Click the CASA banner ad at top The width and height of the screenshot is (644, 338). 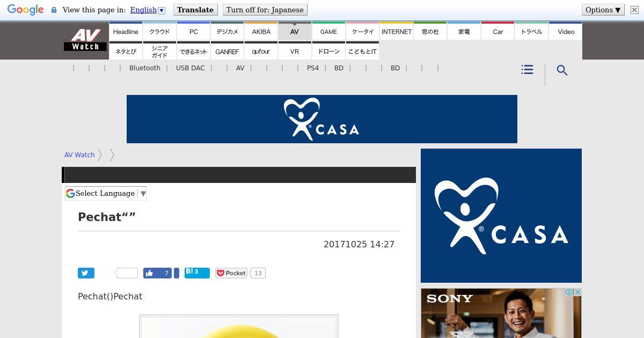tap(322, 119)
